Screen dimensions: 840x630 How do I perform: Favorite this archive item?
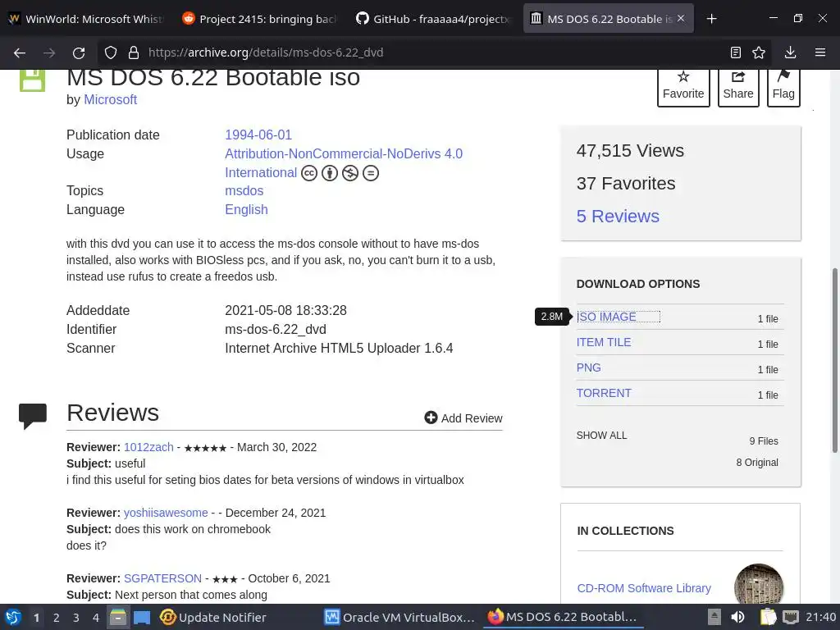point(683,87)
